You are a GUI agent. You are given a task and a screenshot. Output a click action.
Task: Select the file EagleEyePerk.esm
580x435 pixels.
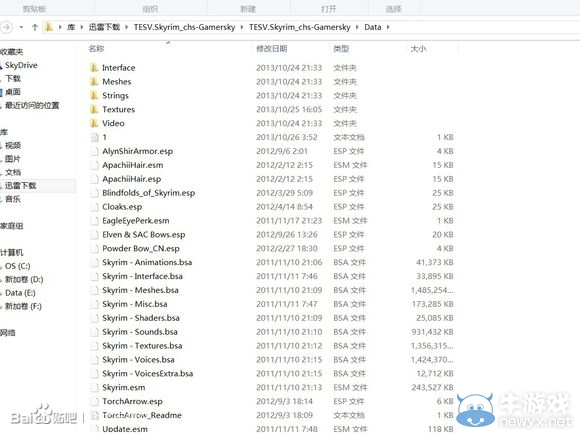coord(136,221)
